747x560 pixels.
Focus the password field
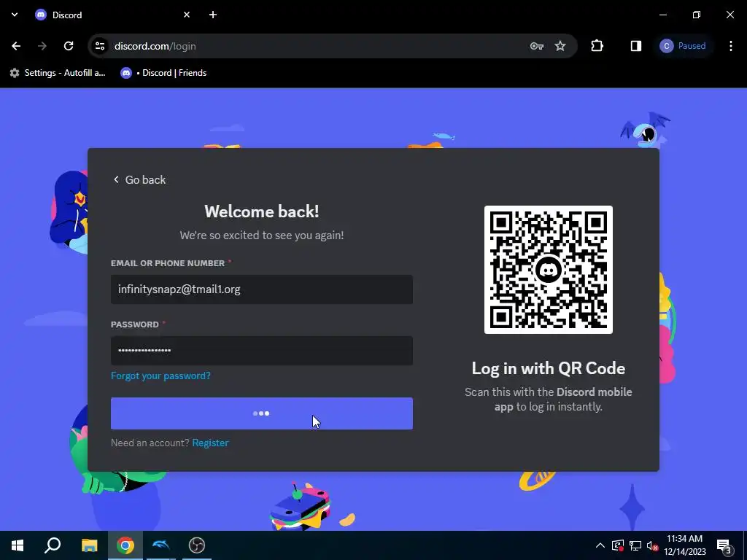click(262, 351)
